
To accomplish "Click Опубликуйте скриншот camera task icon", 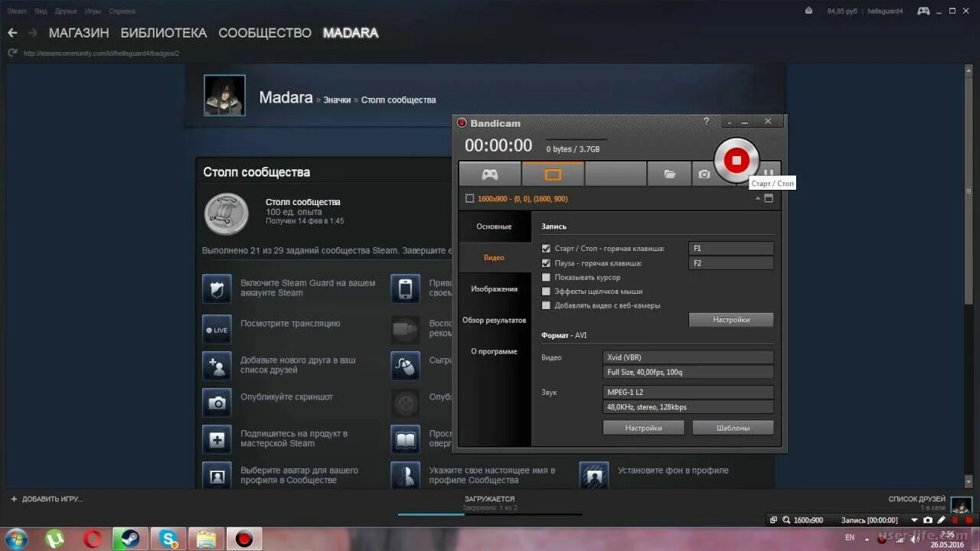I will pos(217,403).
